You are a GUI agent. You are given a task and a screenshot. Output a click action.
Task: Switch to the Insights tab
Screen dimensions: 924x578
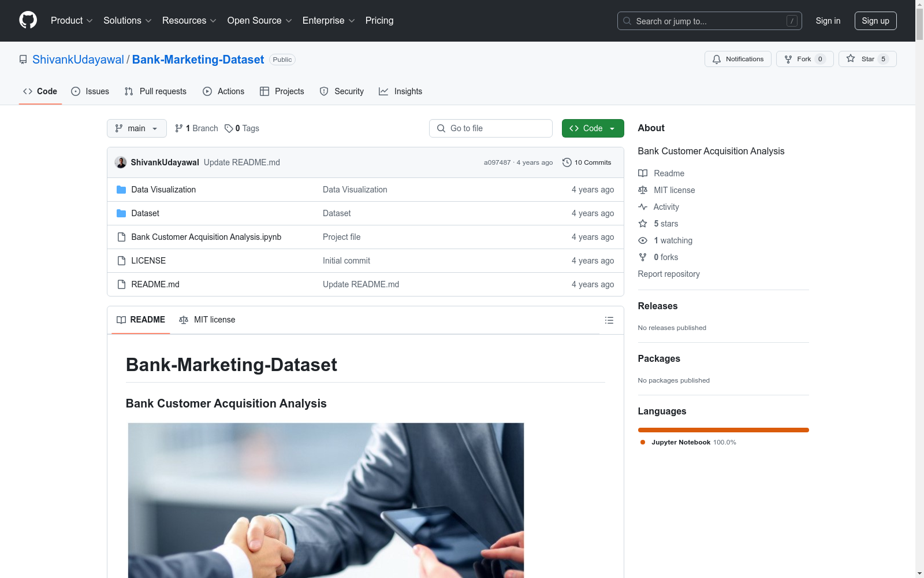click(401, 91)
